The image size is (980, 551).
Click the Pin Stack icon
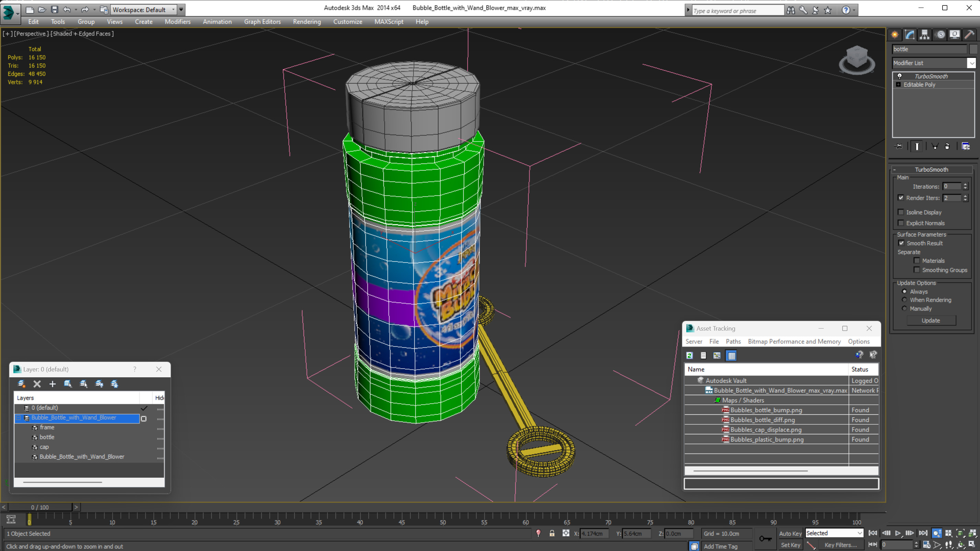[899, 146]
